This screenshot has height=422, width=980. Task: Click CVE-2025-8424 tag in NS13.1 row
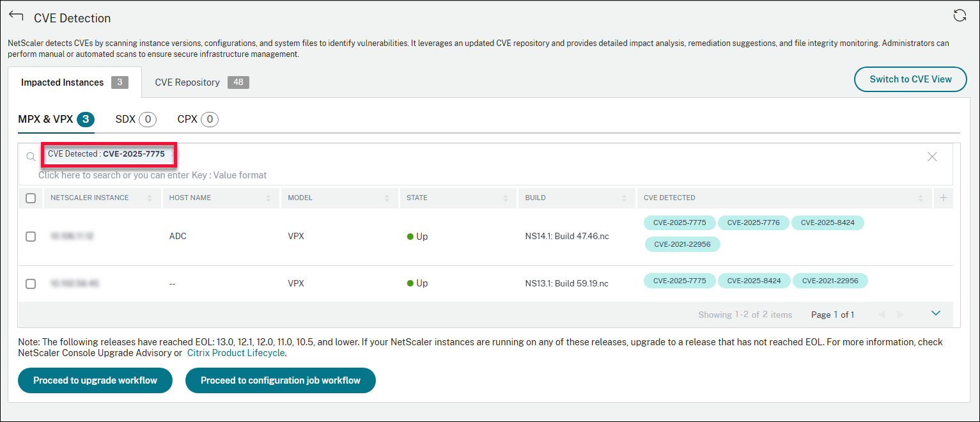click(754, 281)
